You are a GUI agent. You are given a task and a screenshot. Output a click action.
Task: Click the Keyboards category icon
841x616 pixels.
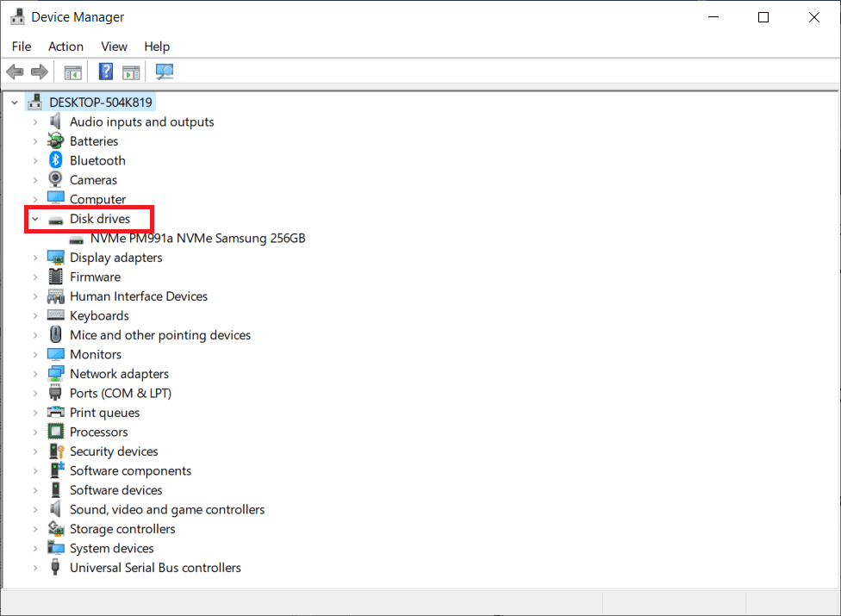click(56, 315)
